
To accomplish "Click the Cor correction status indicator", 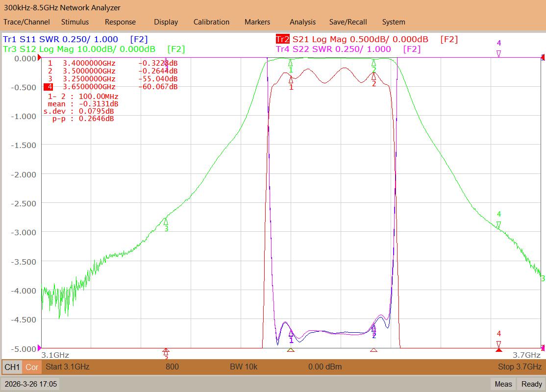I will pyautogui.click(x=32, y=367).
